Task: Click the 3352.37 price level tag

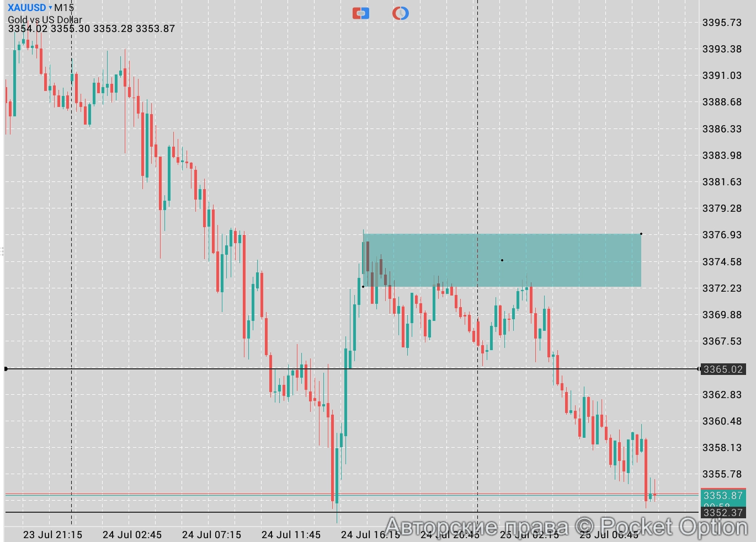Action: point(723,513)
